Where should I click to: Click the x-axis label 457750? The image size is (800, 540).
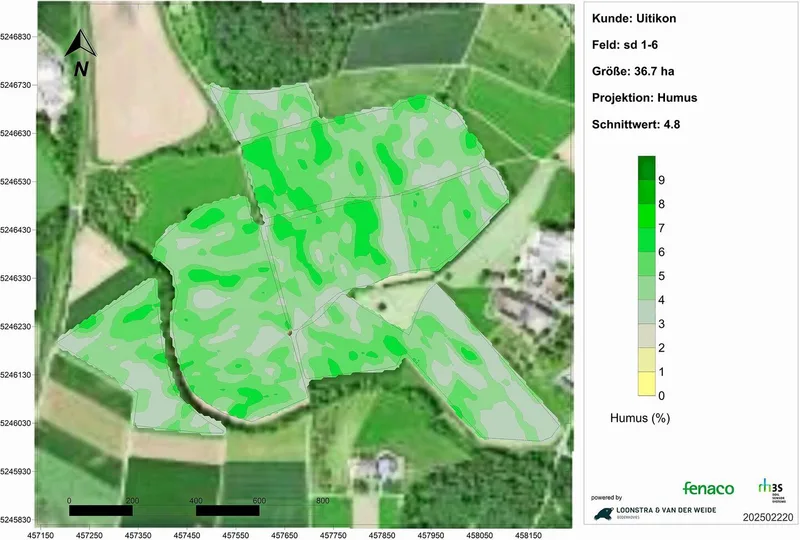point(333,535)
